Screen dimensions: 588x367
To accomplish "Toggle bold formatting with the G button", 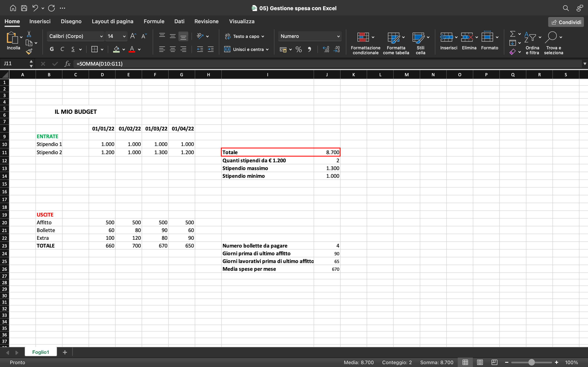I will 51,49.
